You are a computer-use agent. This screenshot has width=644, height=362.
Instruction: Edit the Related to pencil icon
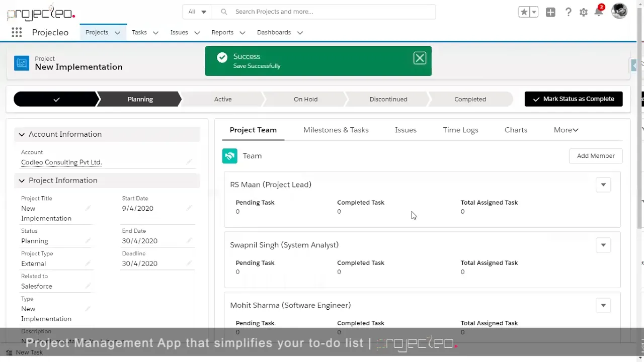coord(88,286)
